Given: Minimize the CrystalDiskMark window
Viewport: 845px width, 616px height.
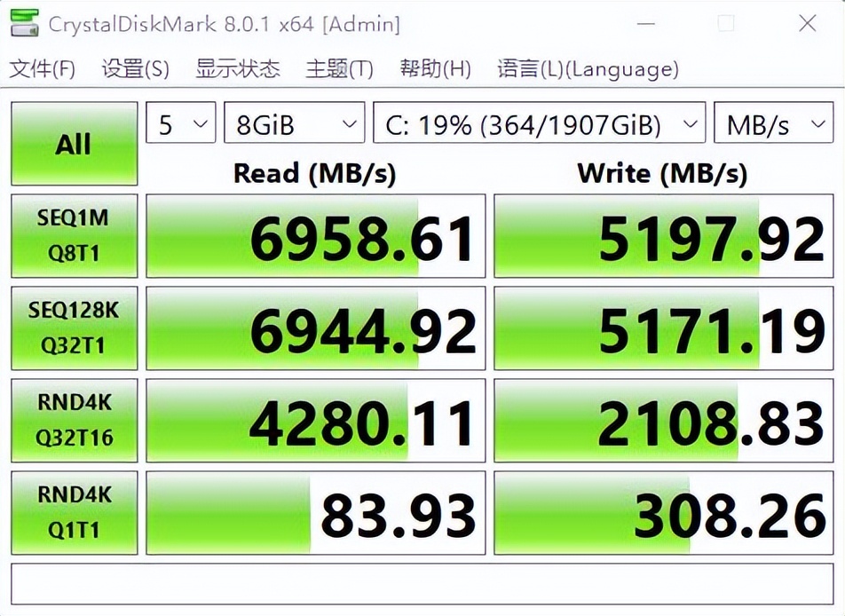Looking at the screenshot, I should [645, 24].
